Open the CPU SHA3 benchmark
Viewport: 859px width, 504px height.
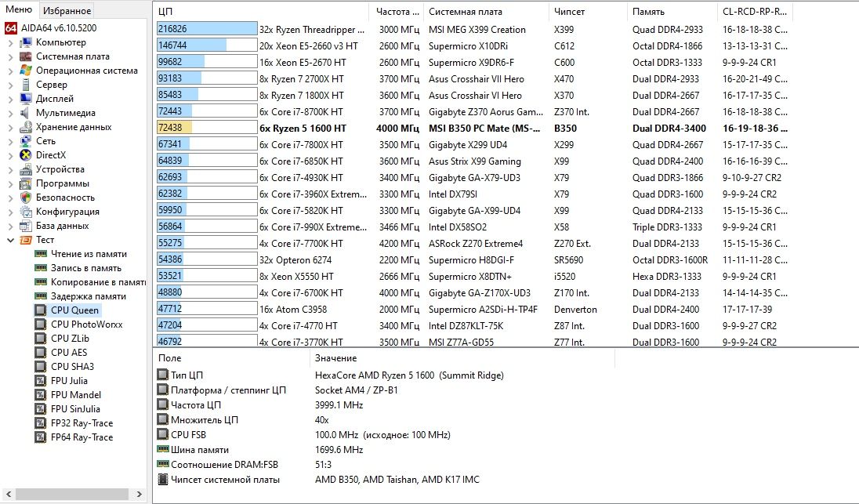click(x=72, y=367)
